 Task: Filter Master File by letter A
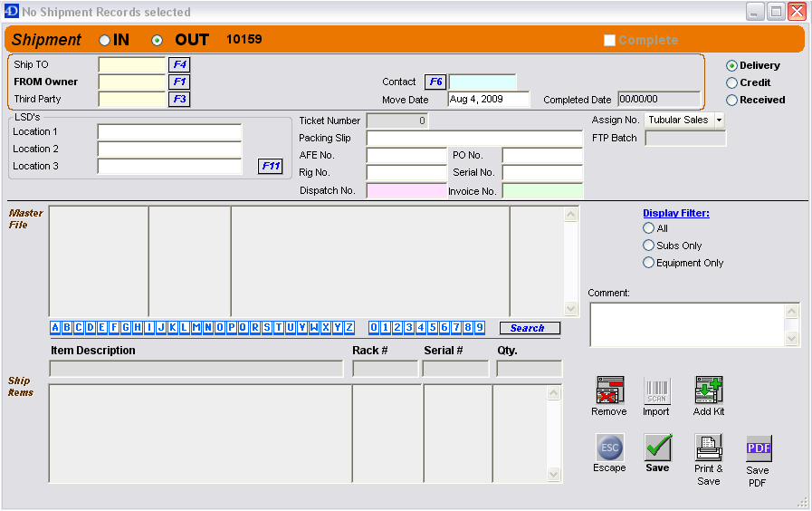click(55, 328)
